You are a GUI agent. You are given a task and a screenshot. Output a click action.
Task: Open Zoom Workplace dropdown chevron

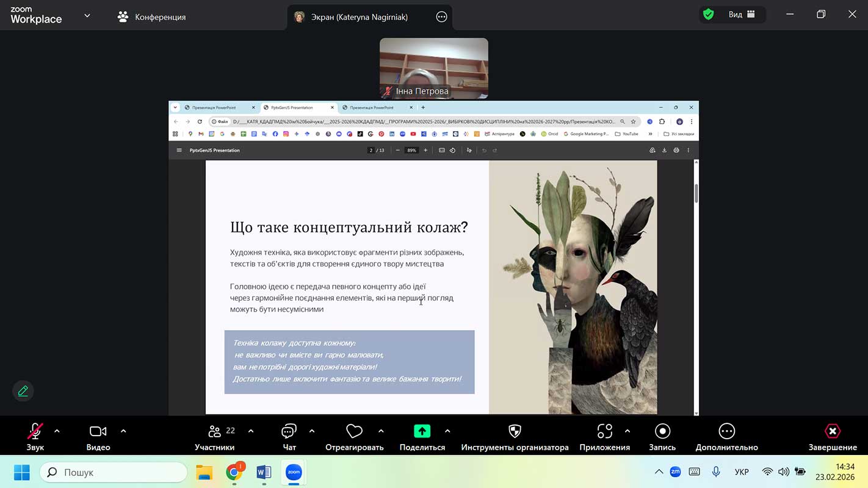coord(87,16)
